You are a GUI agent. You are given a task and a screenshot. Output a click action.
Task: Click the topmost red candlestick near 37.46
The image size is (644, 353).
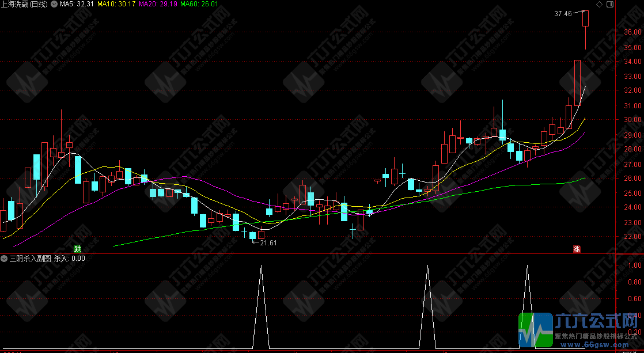point(585,18)
